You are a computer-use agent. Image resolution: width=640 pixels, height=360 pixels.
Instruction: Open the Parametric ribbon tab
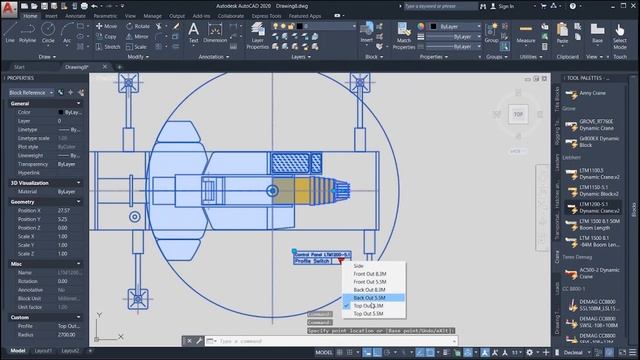pos(105,16)
